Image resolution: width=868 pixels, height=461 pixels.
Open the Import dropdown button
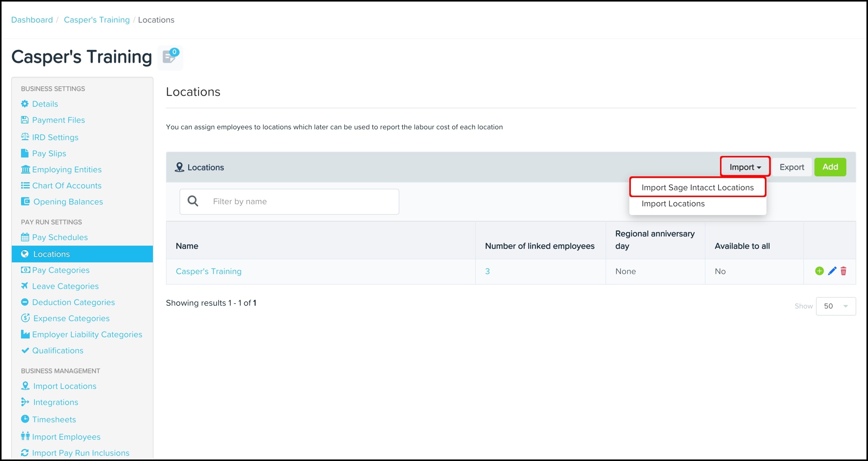click(x=745, y=167)
